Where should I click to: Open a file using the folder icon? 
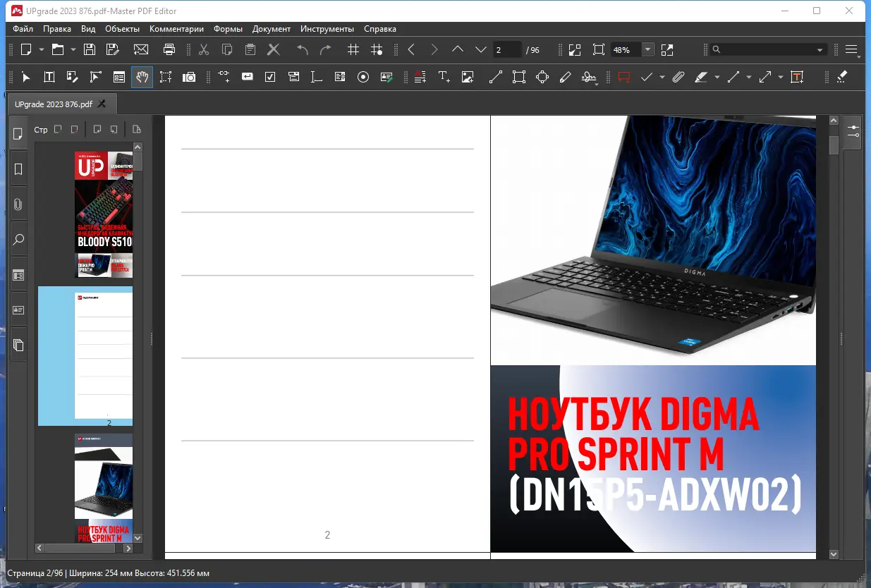coord(57,49)
